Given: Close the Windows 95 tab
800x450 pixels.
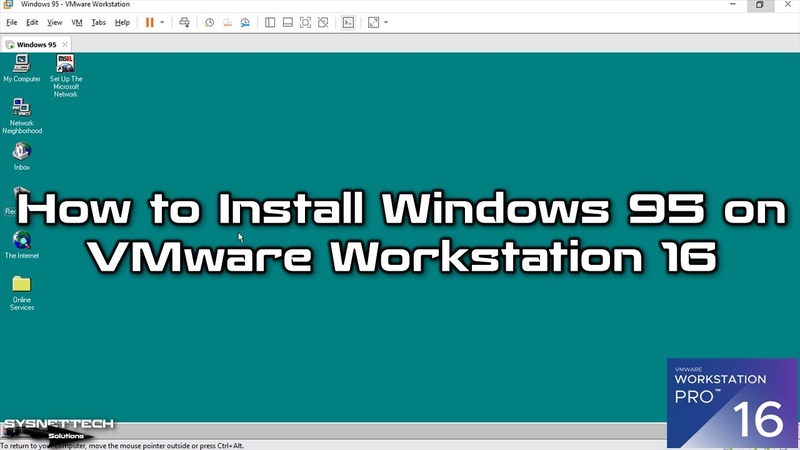Looking at the screenshot, I should (65, 44).
